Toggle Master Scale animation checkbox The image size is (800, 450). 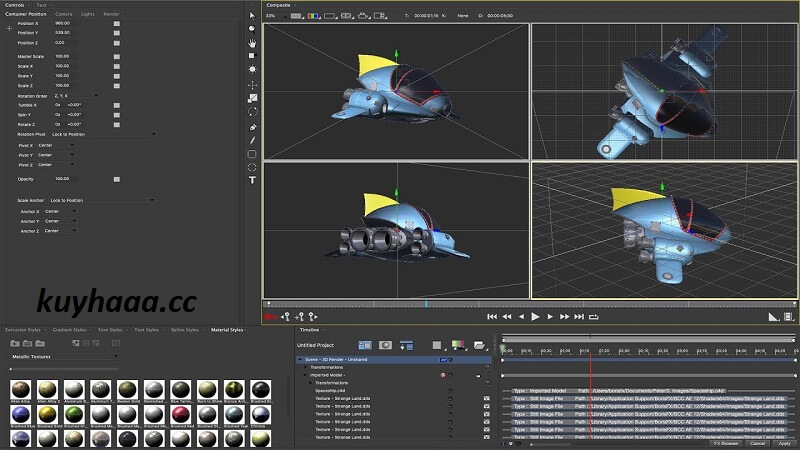pyautogui.click(x=117, y=57)
